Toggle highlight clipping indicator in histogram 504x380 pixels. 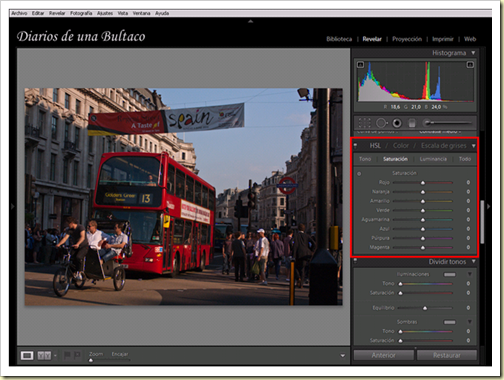470,65
